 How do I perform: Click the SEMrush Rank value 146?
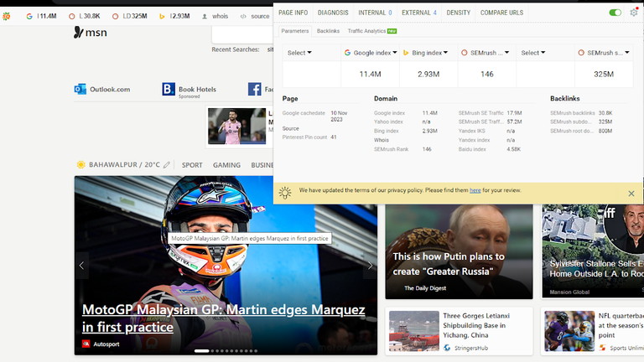(x=427, y=149)
